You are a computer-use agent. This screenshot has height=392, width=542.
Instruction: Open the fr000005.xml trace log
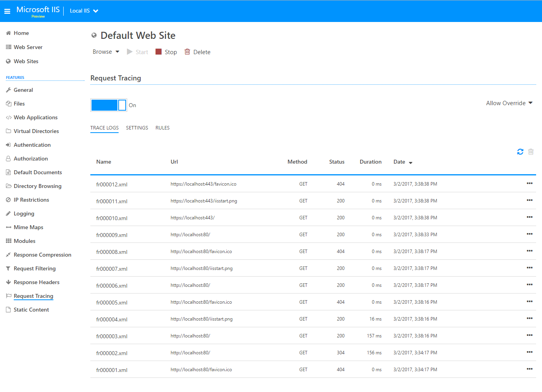[112, 303]
